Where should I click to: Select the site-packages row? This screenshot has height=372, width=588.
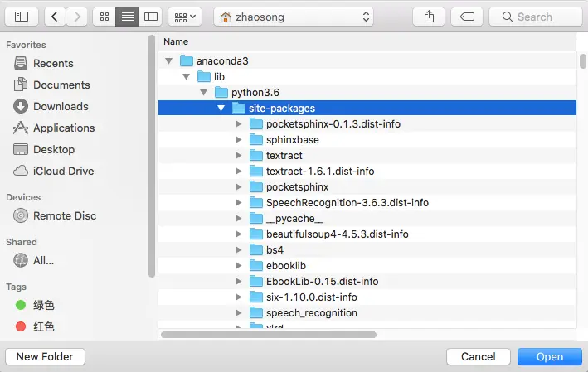(x=367, y=108)
